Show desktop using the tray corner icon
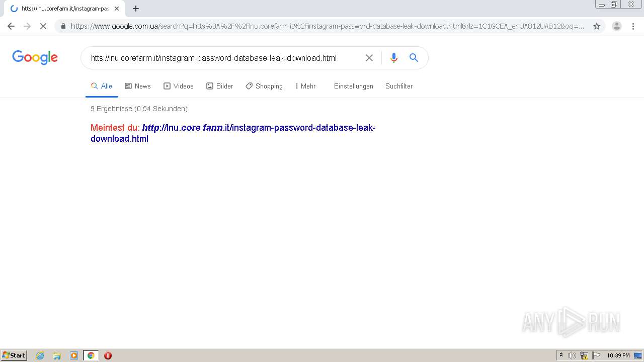 coord(638,355)
